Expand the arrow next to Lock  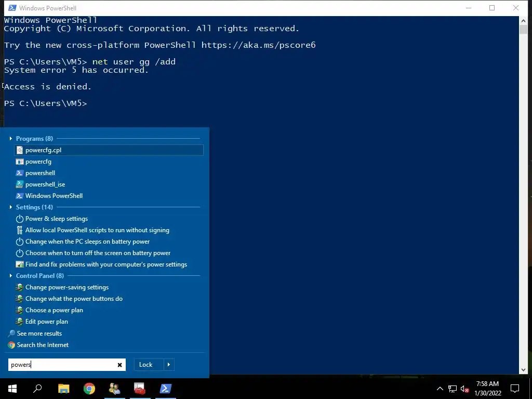tap(169, 365)
